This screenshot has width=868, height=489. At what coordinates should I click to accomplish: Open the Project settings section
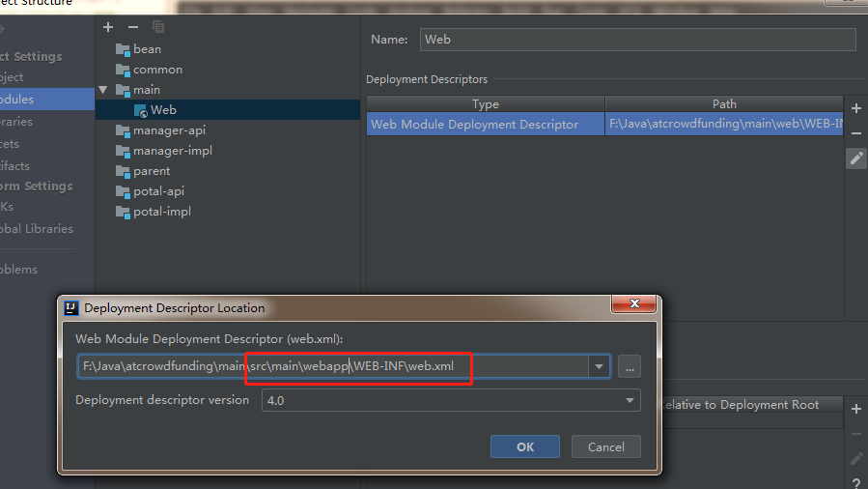(x=12, y=77)
